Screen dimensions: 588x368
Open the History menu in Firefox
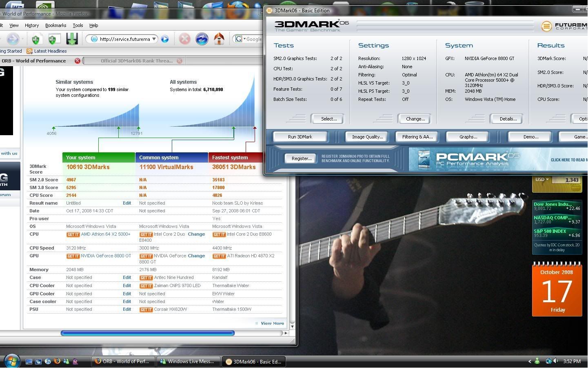point(32,25)
